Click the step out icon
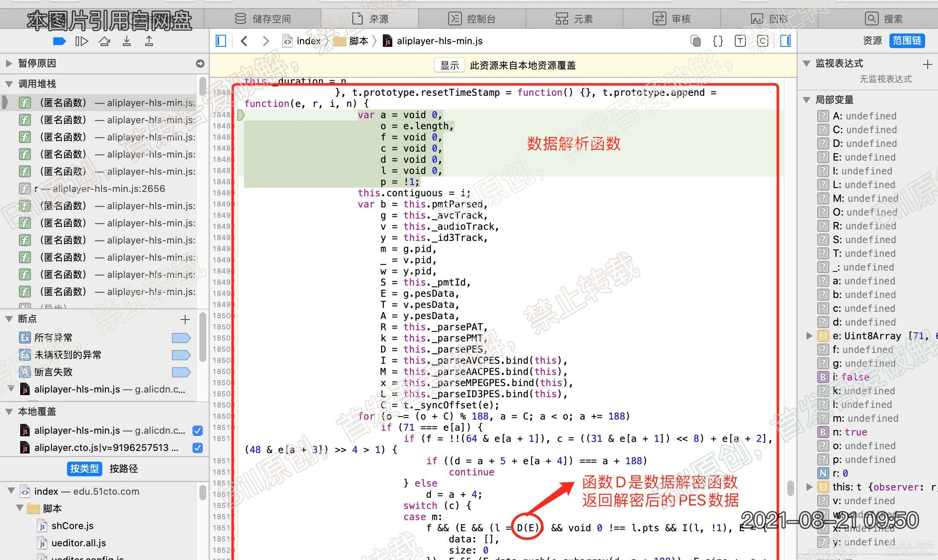 tap(149, 41)
